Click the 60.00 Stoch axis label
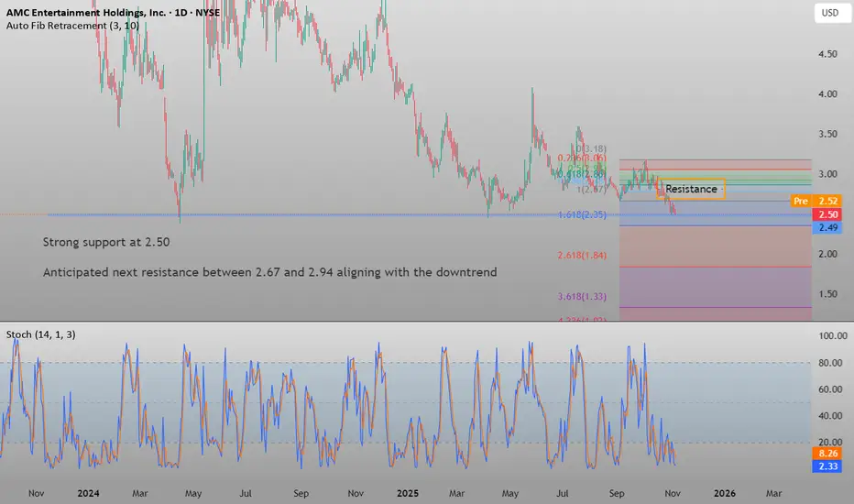This screenshot has height=504, width=854. click(830, 389)
